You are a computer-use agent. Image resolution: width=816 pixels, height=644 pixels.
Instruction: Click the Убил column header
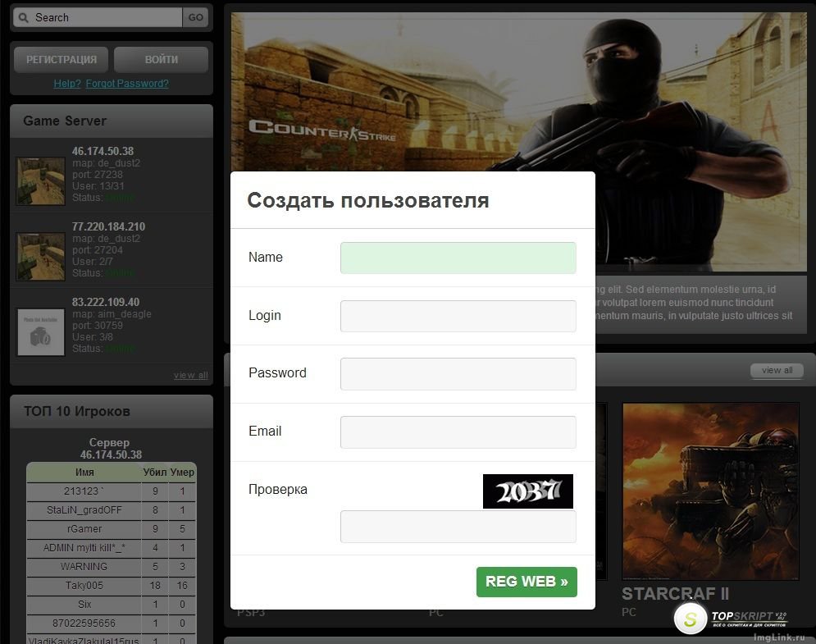(x=154, y=473)
